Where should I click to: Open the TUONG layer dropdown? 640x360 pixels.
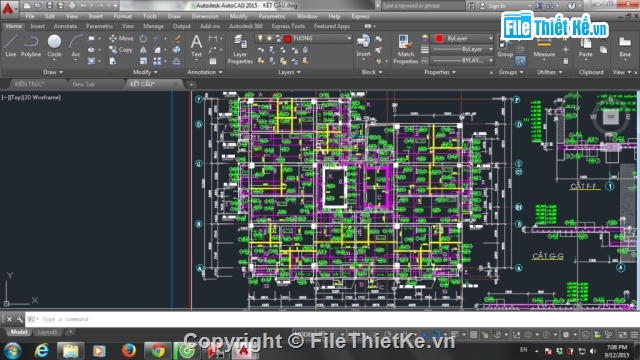click(x=349, y=38)
